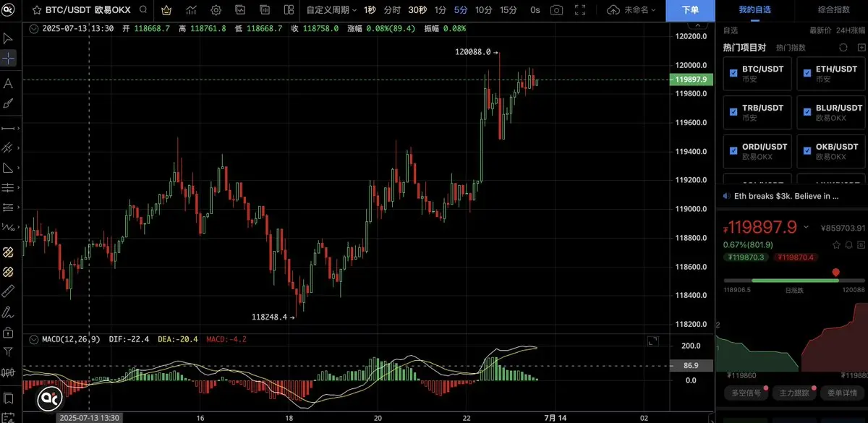Image resolution: width=868 pixels, height=423 pixels.
Task: Uncheck the ETH/USDT checkbox
Action: (x=807, y=73)
